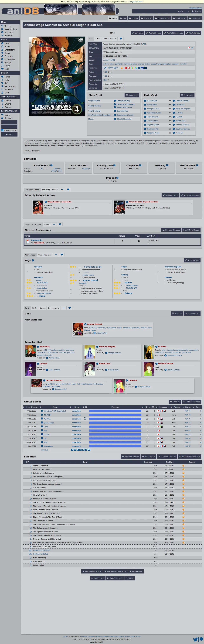
Task: Click the note icon in the AB-RMX group row
Action: (85, 419)
